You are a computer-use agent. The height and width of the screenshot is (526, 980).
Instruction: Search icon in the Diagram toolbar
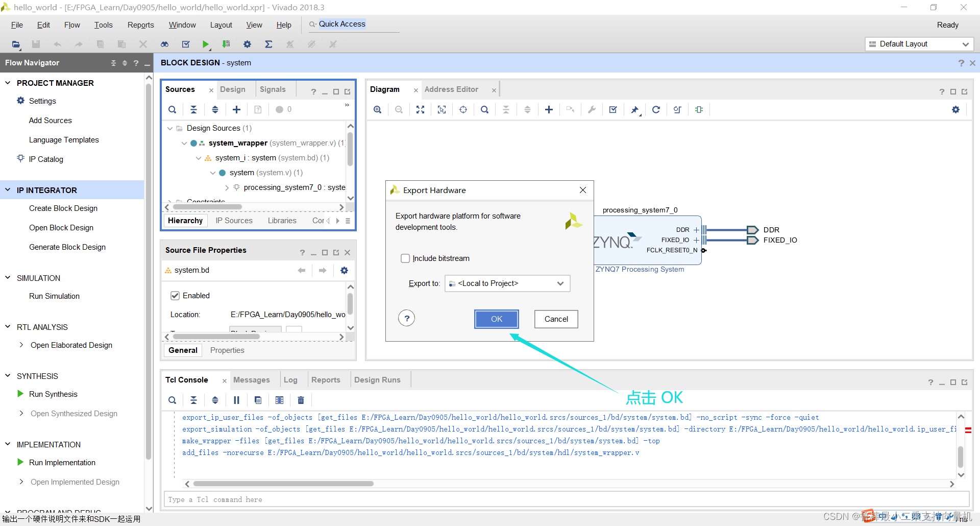pos(484,109)
